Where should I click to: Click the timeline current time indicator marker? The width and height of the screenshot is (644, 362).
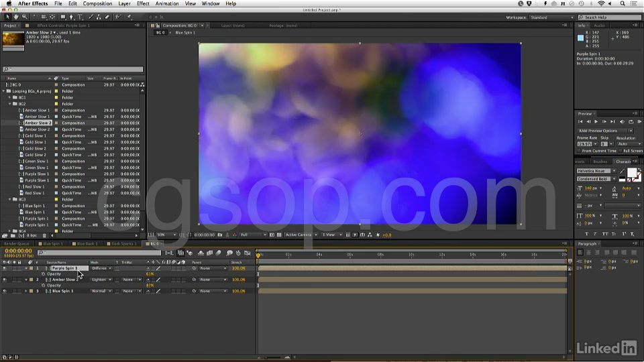pyautogui.click(x=258, y=255)
